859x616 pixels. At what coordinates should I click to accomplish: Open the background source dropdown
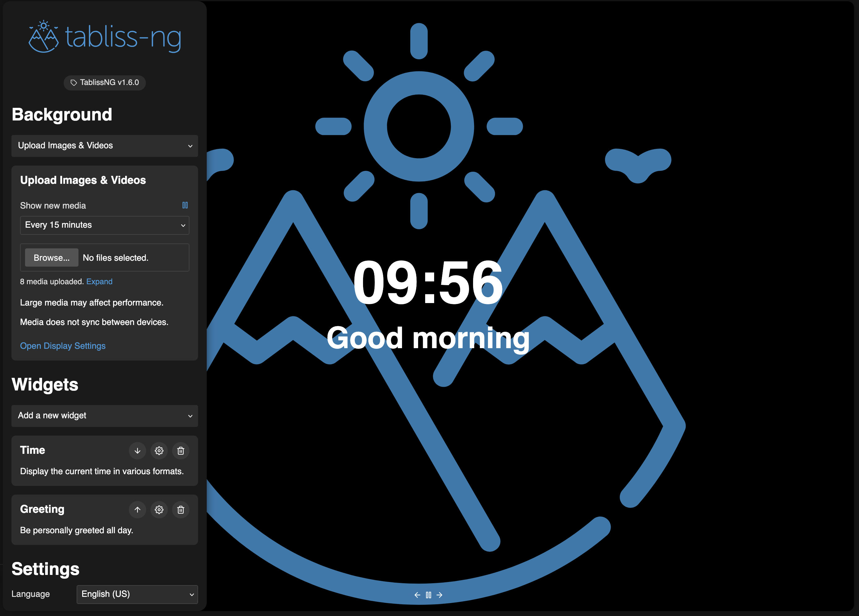click(x=104, y=146)
